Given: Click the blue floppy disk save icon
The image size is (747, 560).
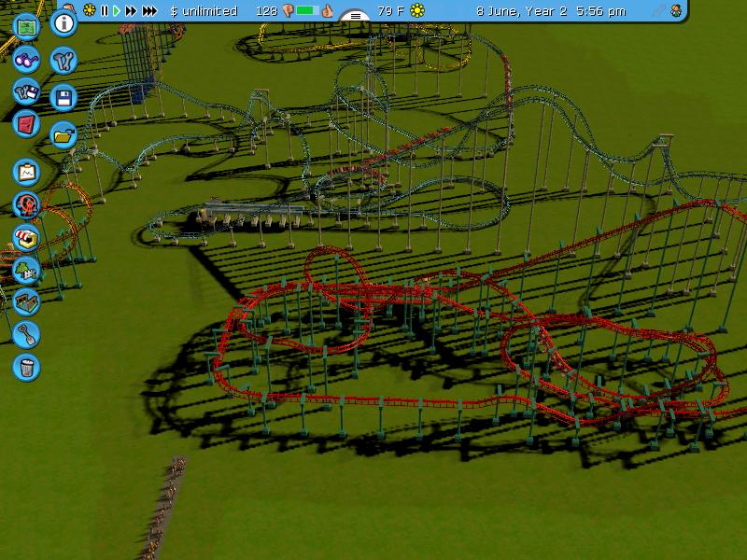Looking at the screenshot, I should point(63,98).
